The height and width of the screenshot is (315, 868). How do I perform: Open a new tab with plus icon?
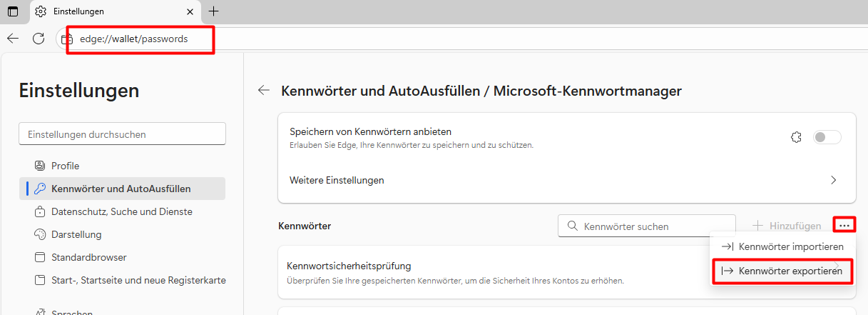213,11
